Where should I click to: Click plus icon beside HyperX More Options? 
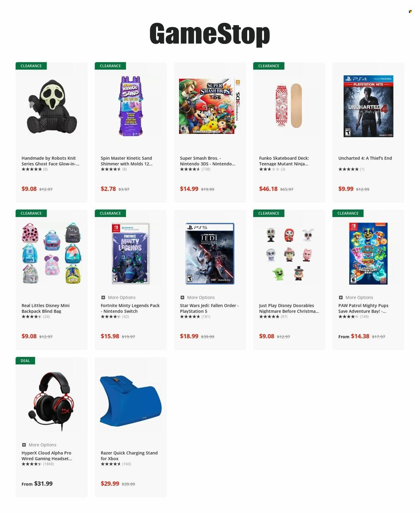point(24,445)
